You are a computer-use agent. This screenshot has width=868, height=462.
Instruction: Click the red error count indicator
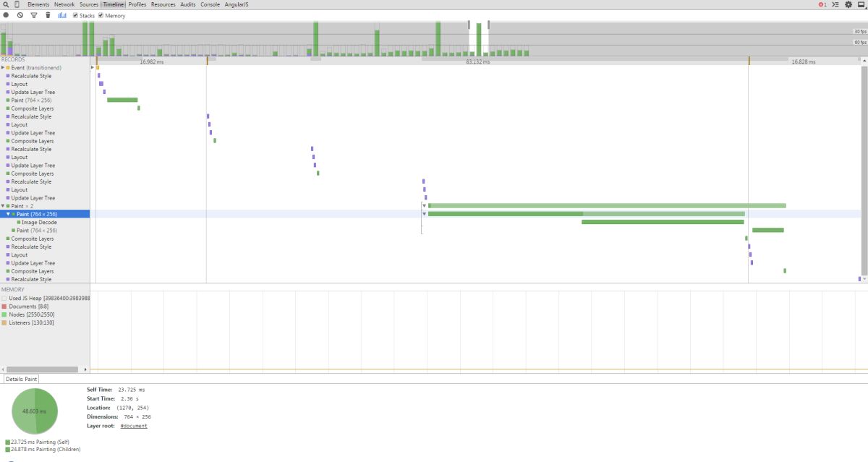(822, 4)
